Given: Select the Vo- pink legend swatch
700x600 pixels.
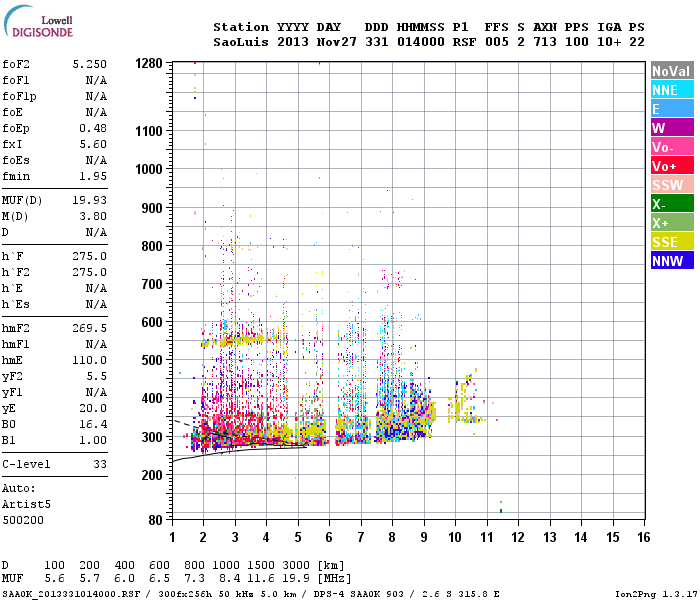Looking at the screenshot, I should point(672,146).
